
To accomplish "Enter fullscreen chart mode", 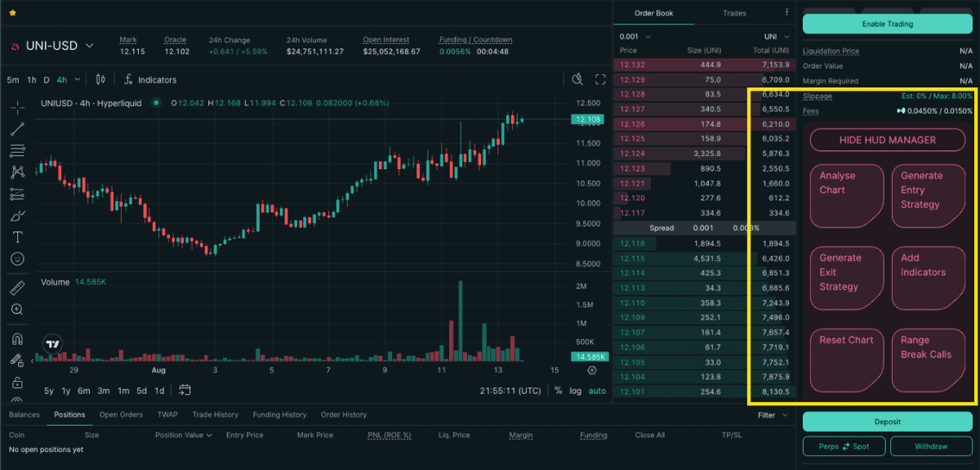I will [600, 79].
